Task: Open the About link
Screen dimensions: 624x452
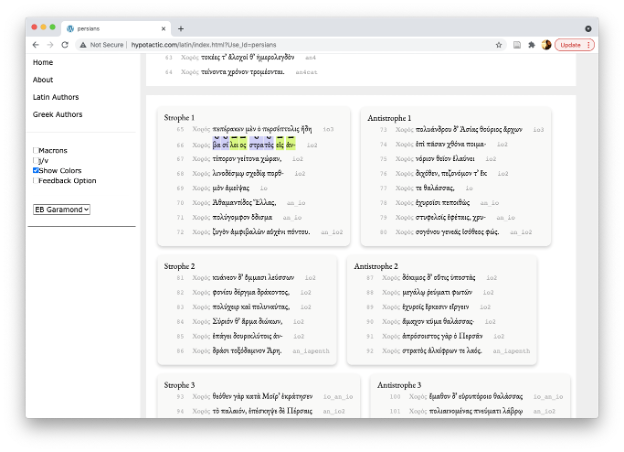Action: 43,80
